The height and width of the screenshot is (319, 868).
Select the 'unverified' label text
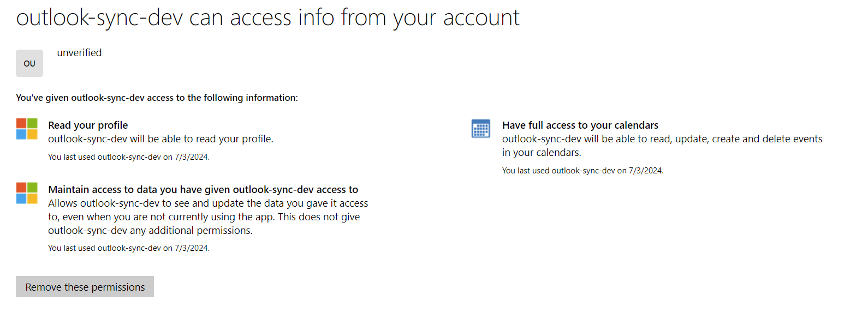coord(80,53)
